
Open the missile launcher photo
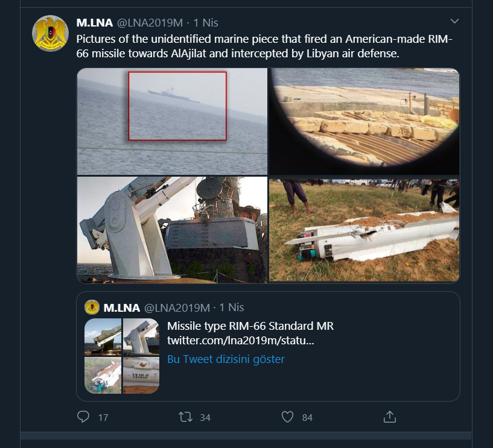(172, 229)
